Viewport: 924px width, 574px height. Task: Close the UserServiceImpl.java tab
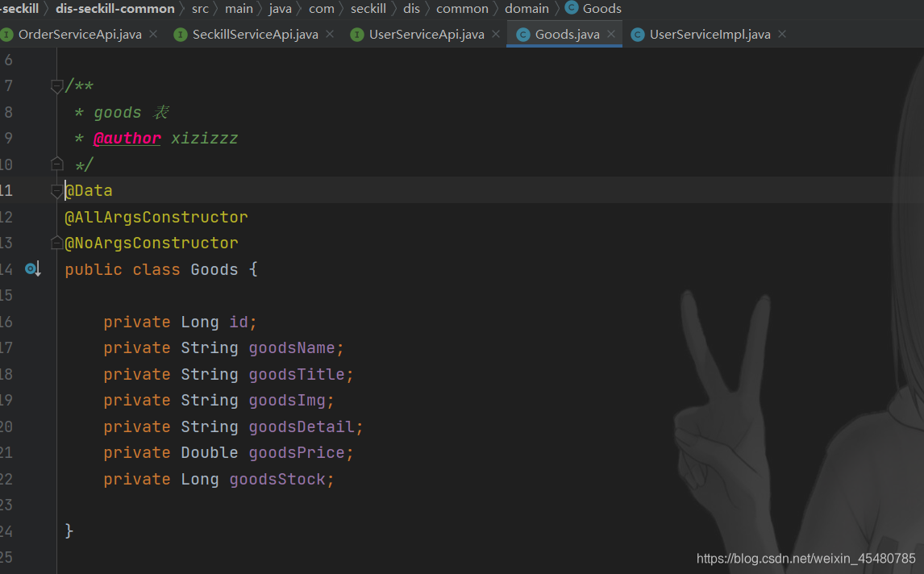(783, 34)
